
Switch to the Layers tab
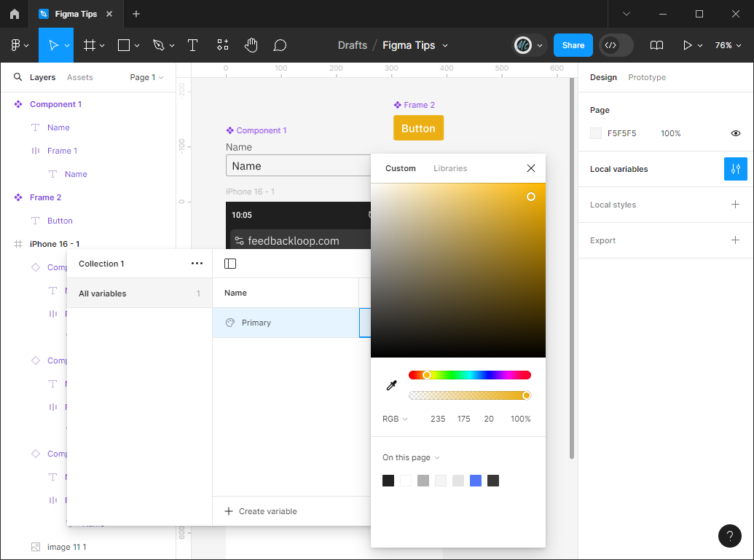pos(42,77)
